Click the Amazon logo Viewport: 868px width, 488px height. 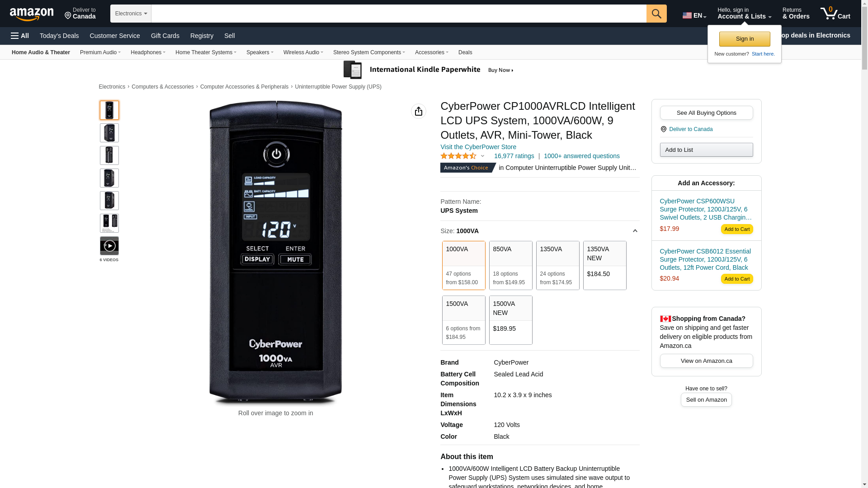(32, 14)
